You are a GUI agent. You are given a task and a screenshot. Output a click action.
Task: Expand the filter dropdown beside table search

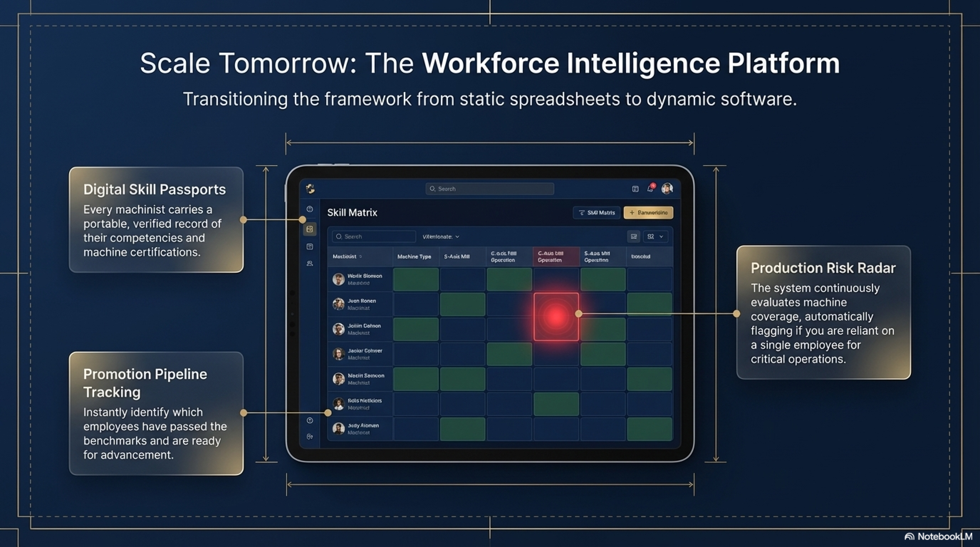coord(441,236)
